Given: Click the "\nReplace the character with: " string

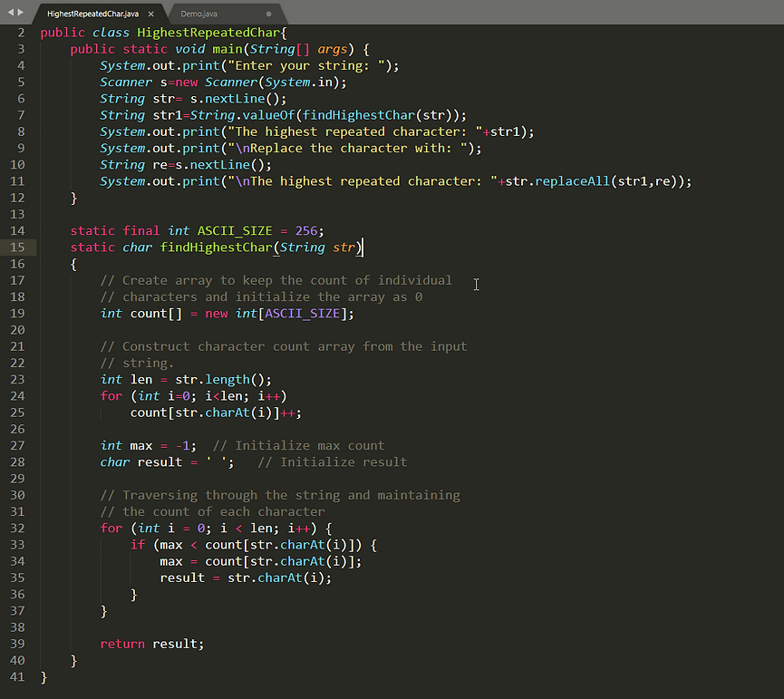Looking at the screenshot, I should click(347, 148).
